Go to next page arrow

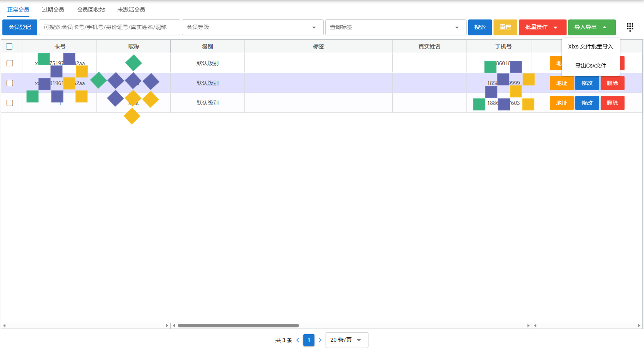tap(320, 340)
